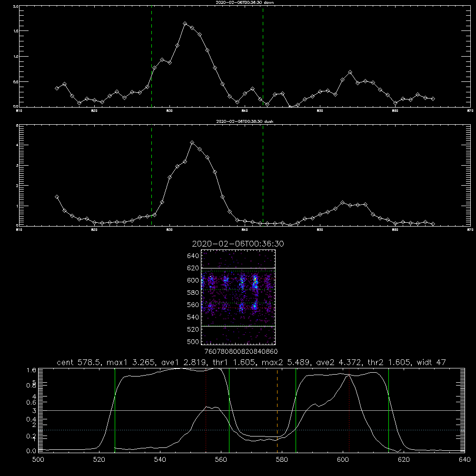Click y-axis label 2 of dusk plot
476x476 pixels.
coord(17,186)
